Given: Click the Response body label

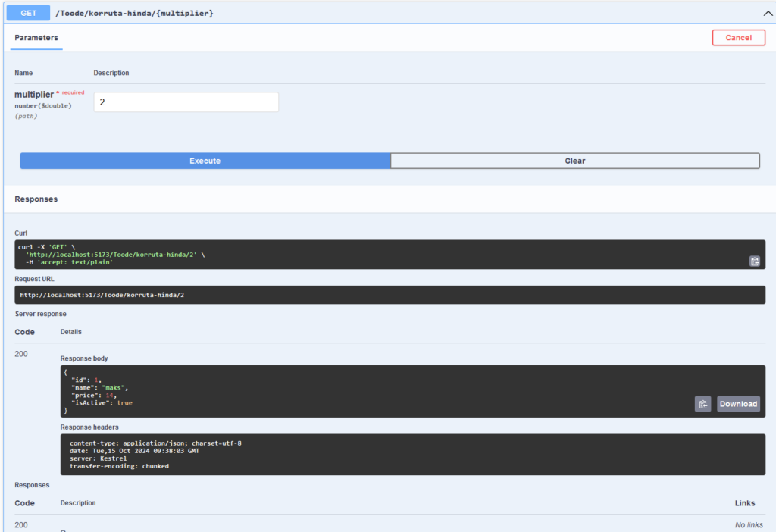Looking at the screenshot, I should (x=84, y=358).
